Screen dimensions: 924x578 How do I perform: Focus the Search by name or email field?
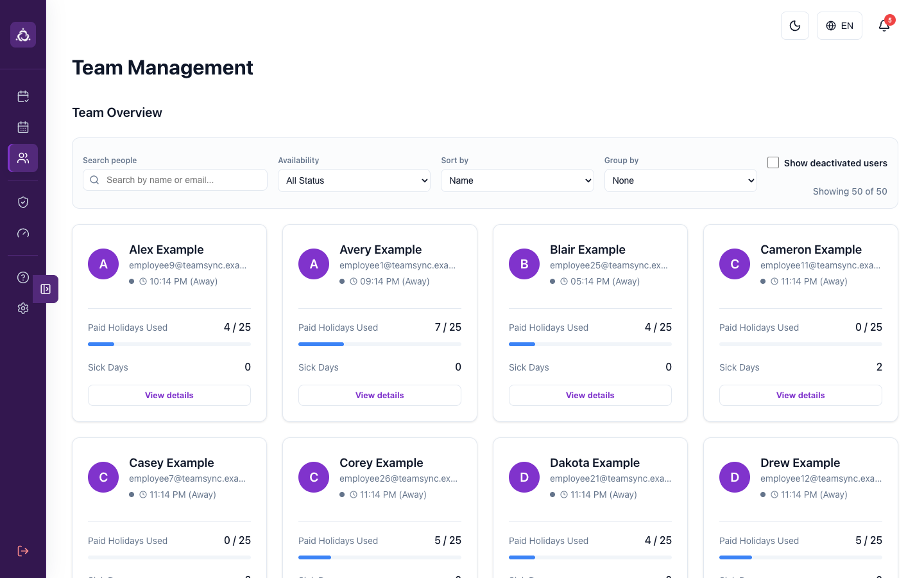point(175,180)
